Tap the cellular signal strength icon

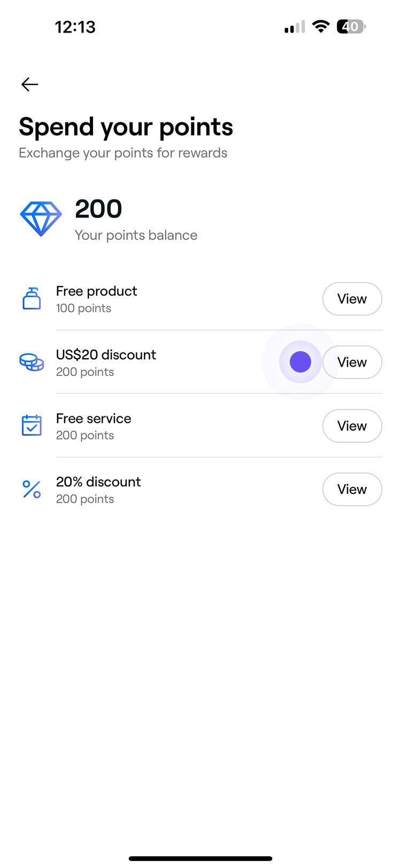[295, 27]
